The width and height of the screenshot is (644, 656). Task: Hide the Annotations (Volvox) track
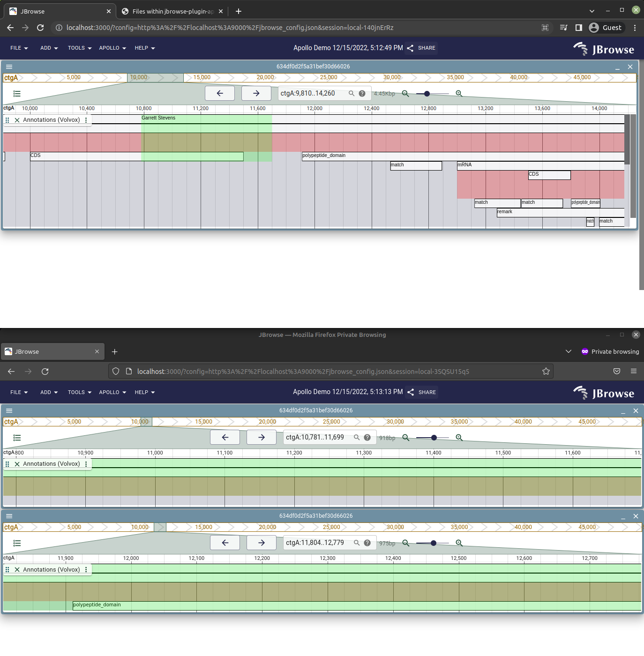pyautogui.click(x=17, y=120)
